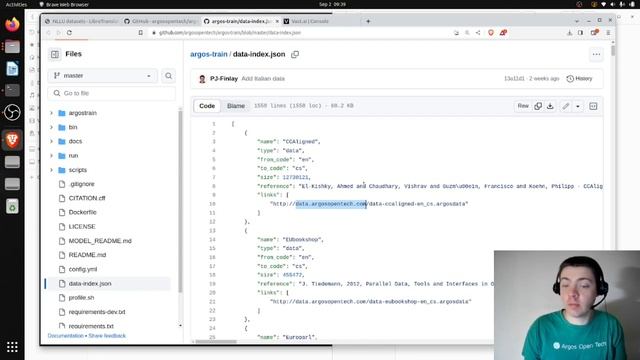Open argos-train breadcrumb link
This screenshot has height=360, width=640.
point(209,54)
